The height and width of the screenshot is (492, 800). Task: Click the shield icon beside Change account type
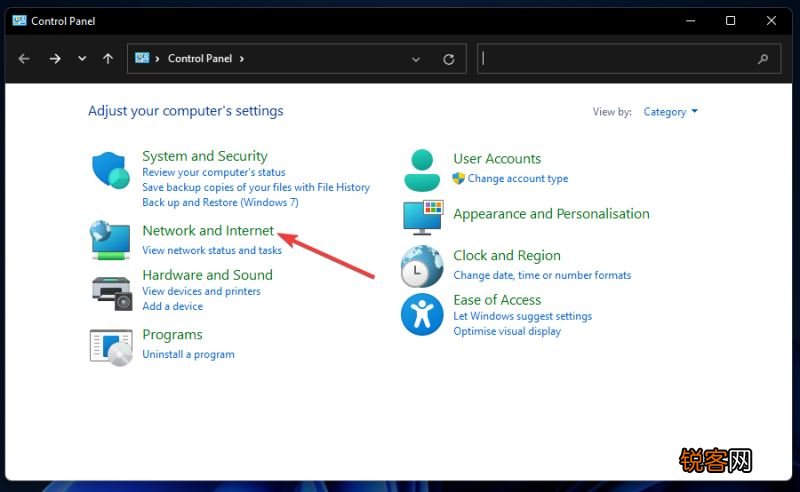tap(458, 178)
